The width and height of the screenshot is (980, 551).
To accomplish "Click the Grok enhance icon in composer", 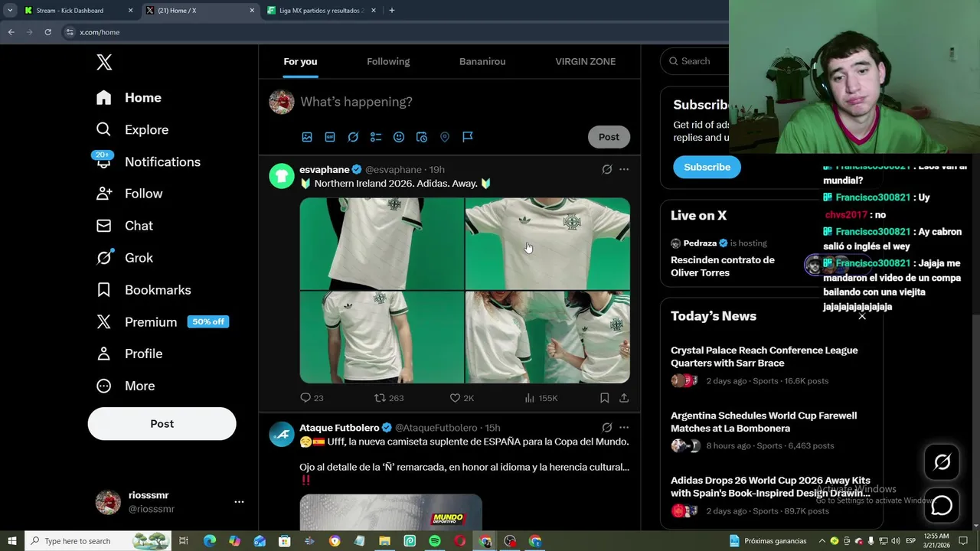I will (x=353, y=137).
